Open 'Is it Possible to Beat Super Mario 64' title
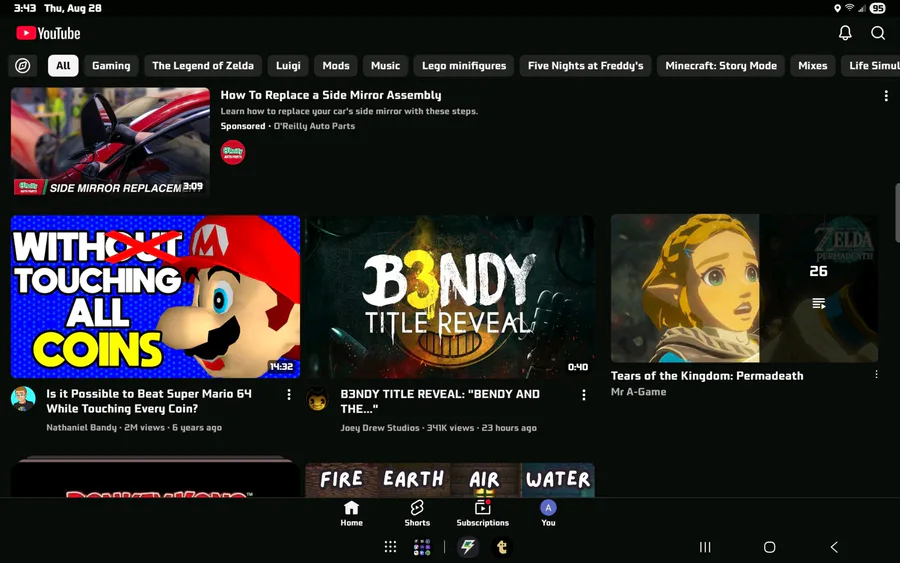The height and width of the screenshot is (563, 900). 149,401
